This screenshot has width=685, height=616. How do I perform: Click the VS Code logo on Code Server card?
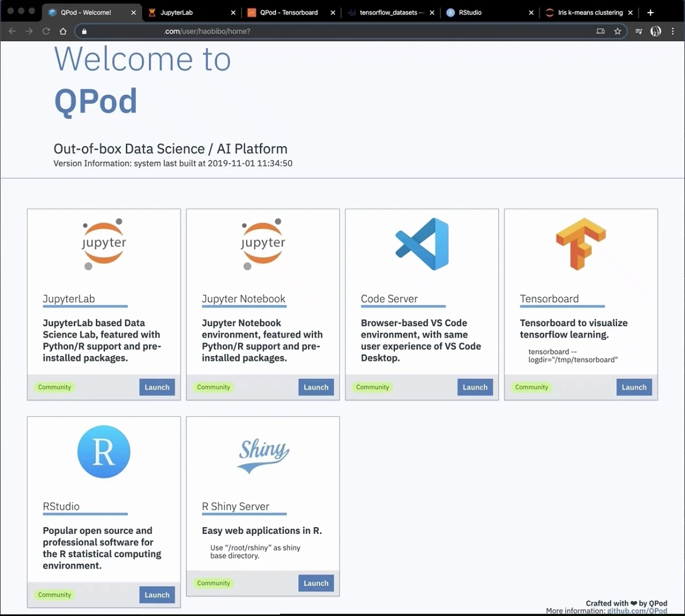(x=422, y=244)
